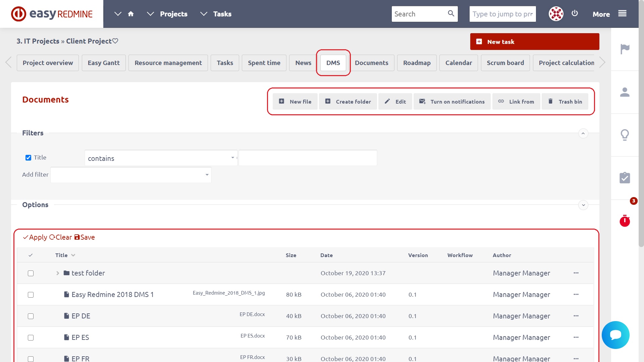Click the Apply filter link
The width and height of the screenshot is (644, 362).
coord(35,237)
